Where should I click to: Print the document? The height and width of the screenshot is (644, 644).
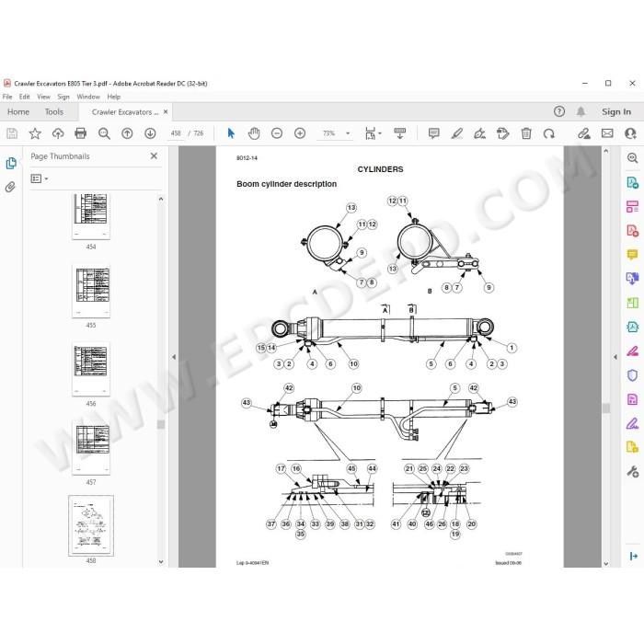pos(81,133)
